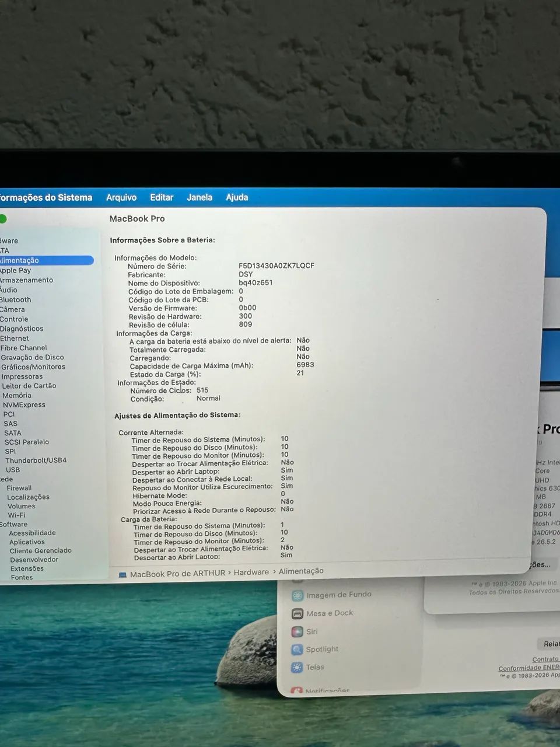Image resolution: width=560 pixels, height=747 pixels.
Task: Select Bluetooth in the sidebar
Action: (x=16, y=300)
